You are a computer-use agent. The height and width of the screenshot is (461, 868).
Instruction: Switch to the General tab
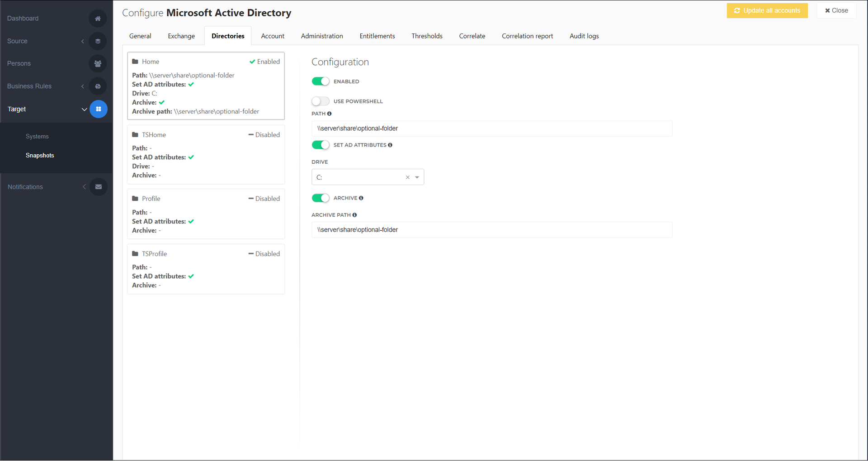140,36
